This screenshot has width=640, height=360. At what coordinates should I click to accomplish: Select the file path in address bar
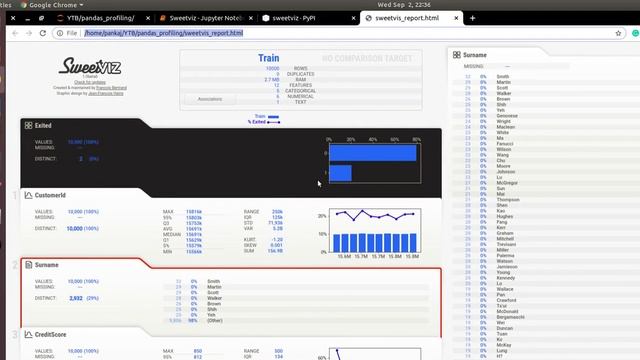coord(164,33)
